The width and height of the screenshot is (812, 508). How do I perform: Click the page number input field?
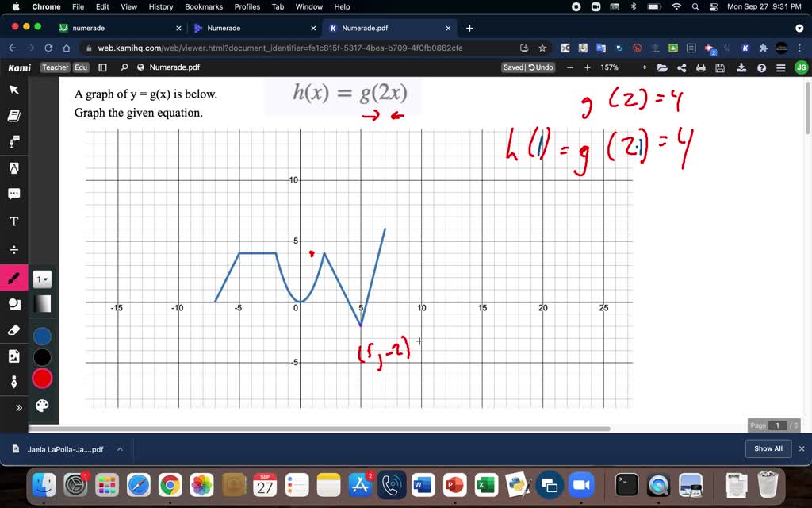point(777,425)
